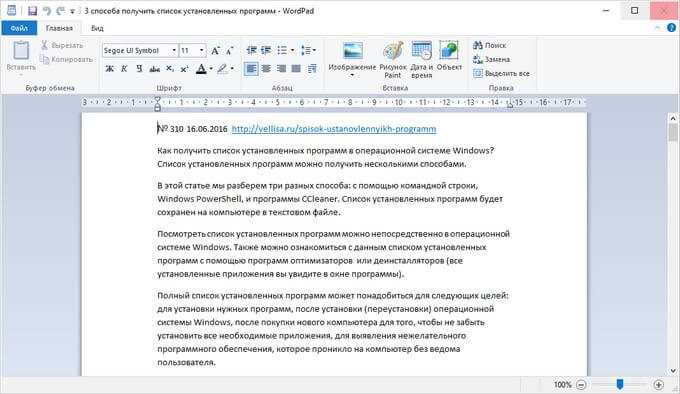Zoom in with the plus button

point(658,384)
